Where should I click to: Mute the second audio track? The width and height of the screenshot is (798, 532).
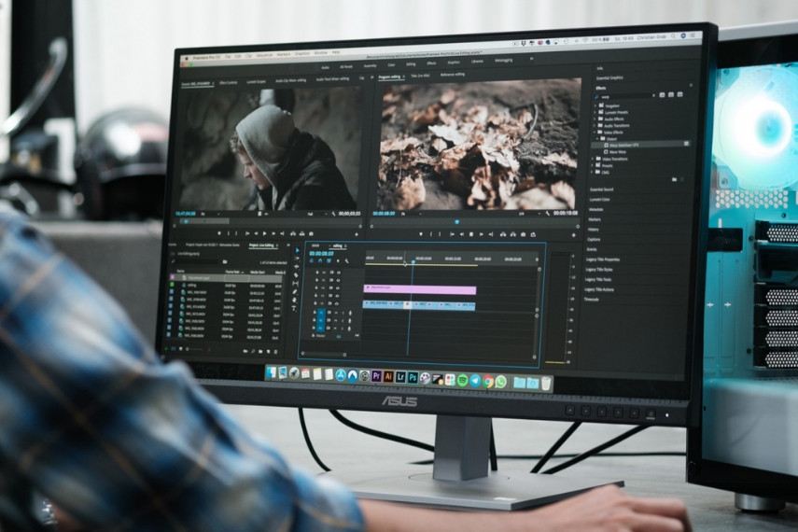(x=335, y=320)
